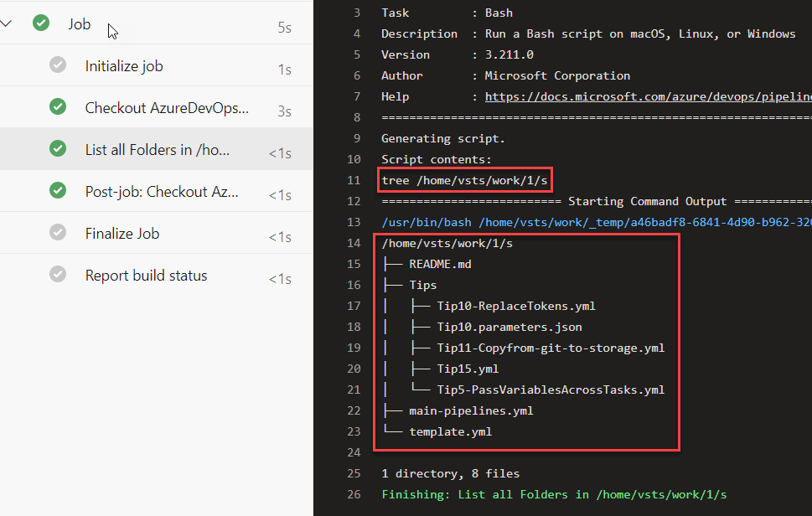Click the gray status icon beside Finalize Job
This screenshot has width=812, height=516.
57,233
